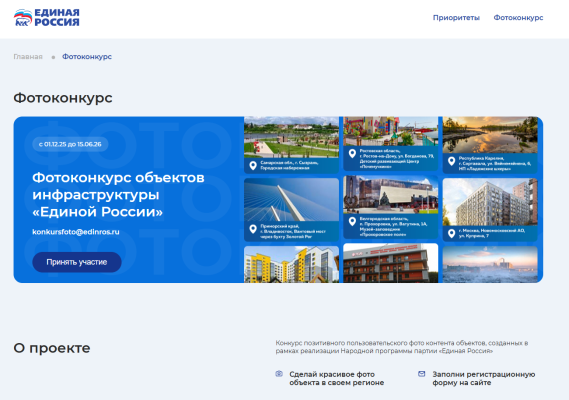Click location pin on Белгородская область card

click(352, 221)
